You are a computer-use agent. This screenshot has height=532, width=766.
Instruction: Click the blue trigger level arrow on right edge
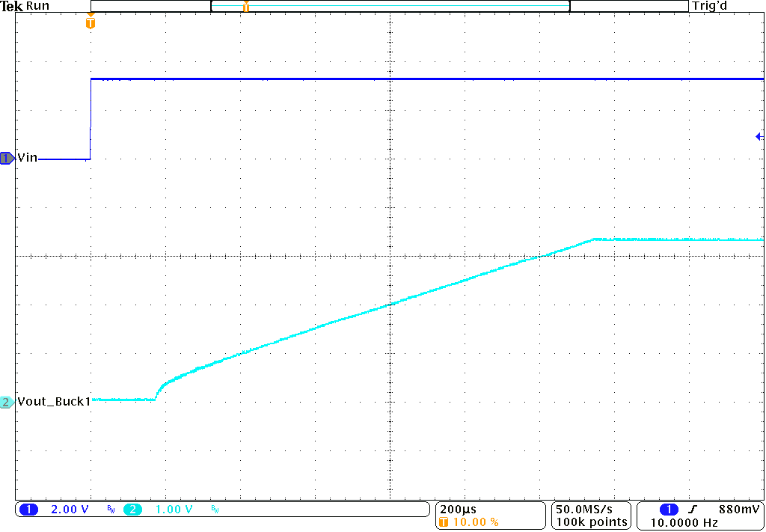[759, 136]
